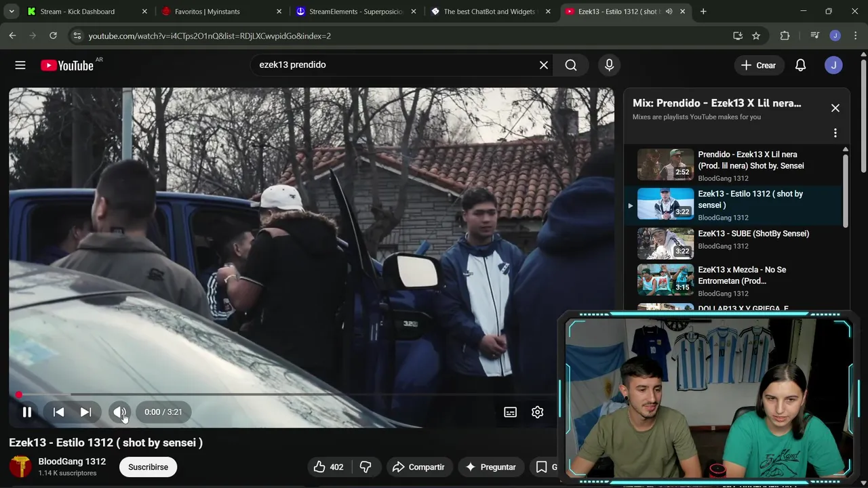Click the Preguntar button
The height and width of the screenshot is (488, 868).
[x=491, y=467]
